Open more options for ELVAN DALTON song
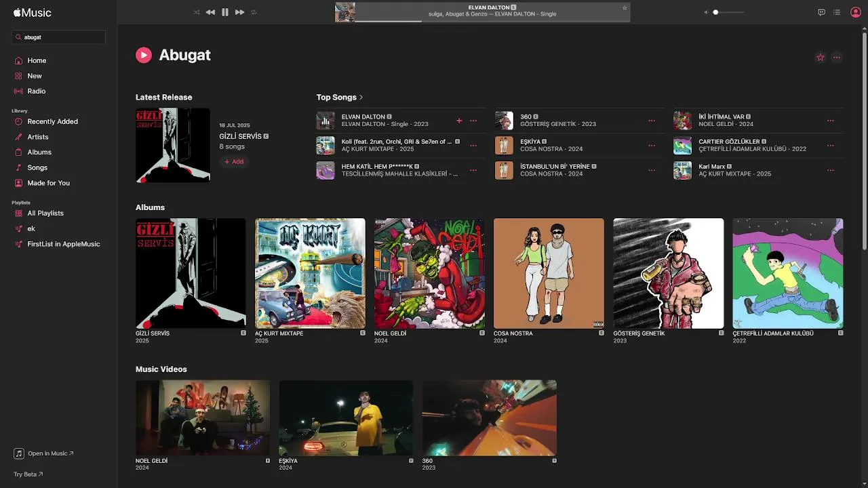 click(473, 121)
